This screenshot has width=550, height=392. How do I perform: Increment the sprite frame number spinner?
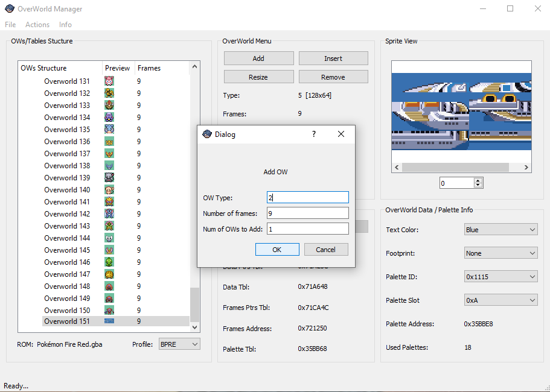pos(479,180)
